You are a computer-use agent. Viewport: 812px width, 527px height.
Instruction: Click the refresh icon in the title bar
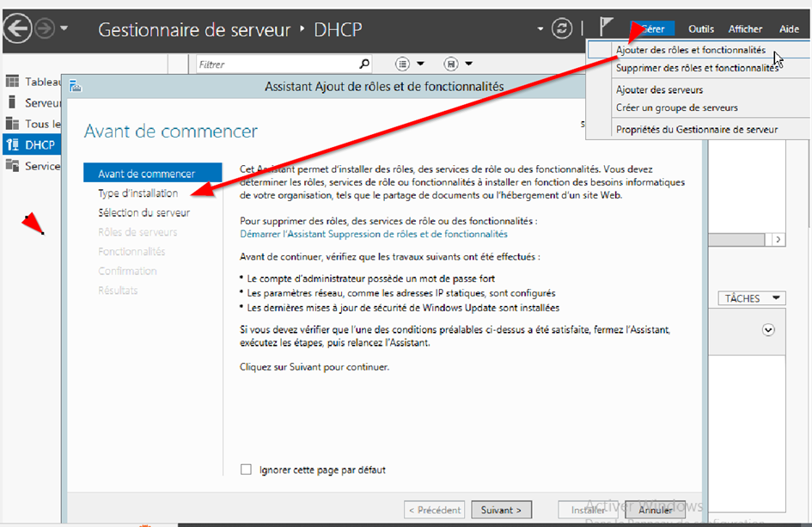562,28
